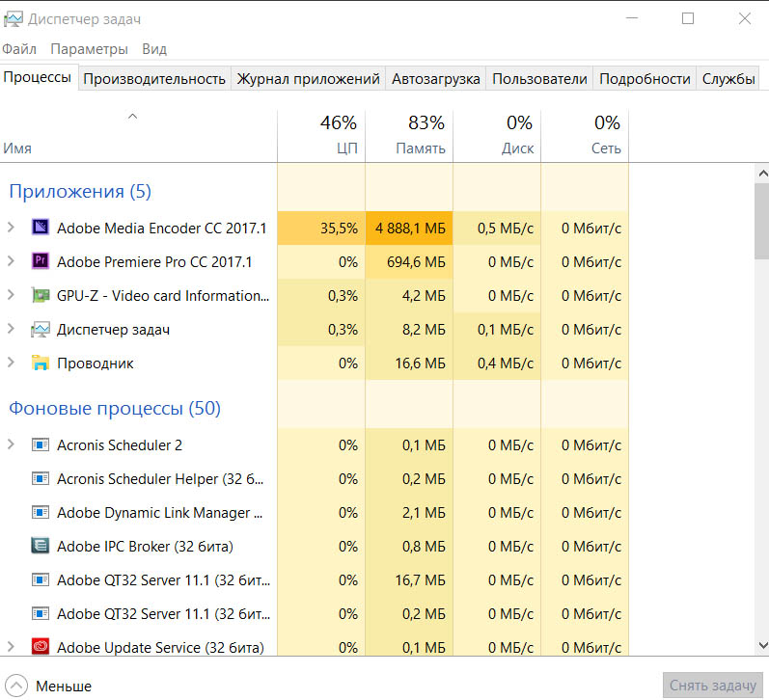Open the Параметры menu
769x700 pixels.
pyautogui.click(x=90, y=49)
